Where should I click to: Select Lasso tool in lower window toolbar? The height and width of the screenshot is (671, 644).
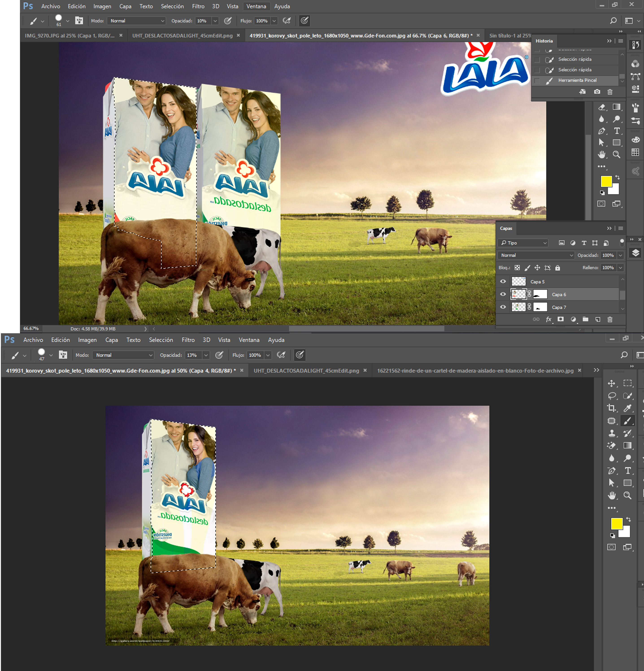pyautogui.click(x=611, y=396)
